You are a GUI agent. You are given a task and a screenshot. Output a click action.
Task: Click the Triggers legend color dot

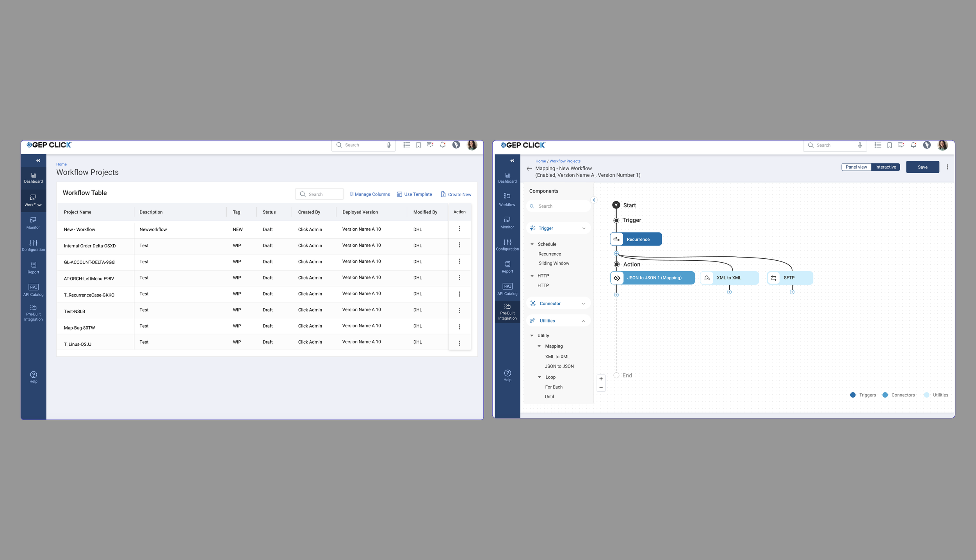[853, 395]
